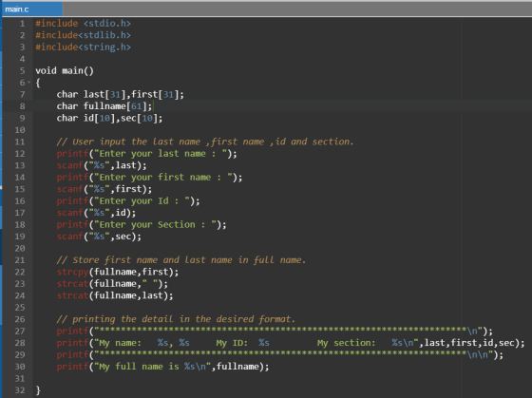The height and width of the screenshot is (398, 532).
Task: Place cursor on '#include<stdlib.h>' line
Action: (x=84, y=35)
